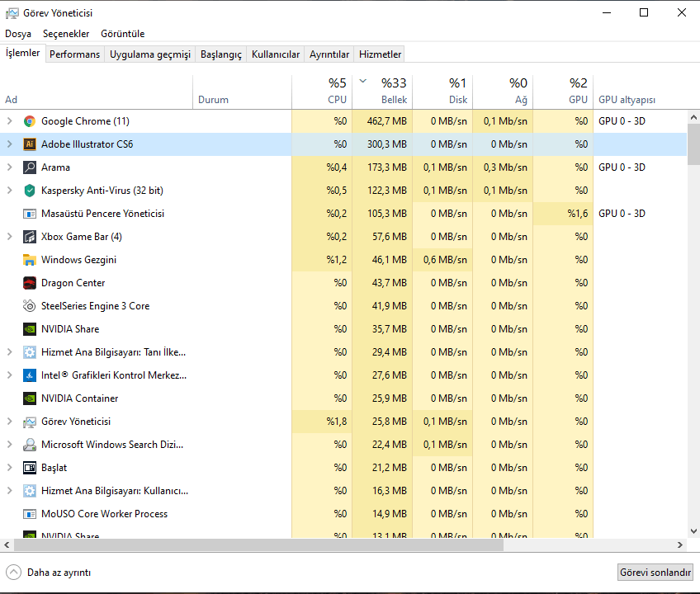
Task: Click the Masaüstü Pencere Yöneticisi icon
Action: 30,214
